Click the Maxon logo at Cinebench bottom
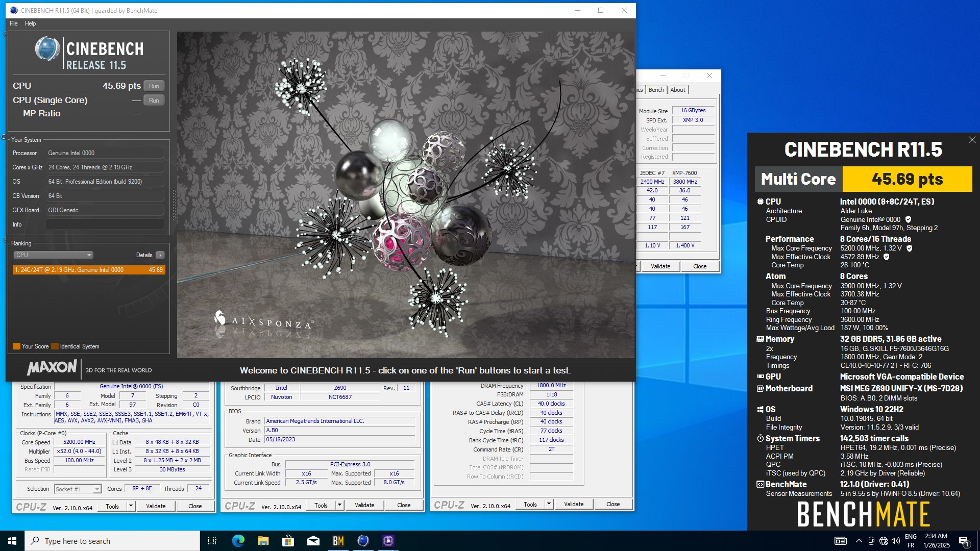980x551 pixels. [x=52, y=367]
